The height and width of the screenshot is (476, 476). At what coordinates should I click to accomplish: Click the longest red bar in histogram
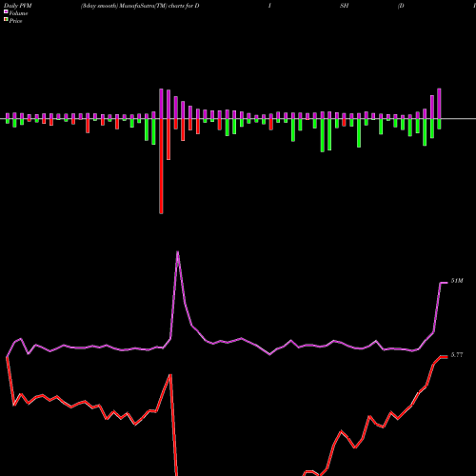[161, 166]
